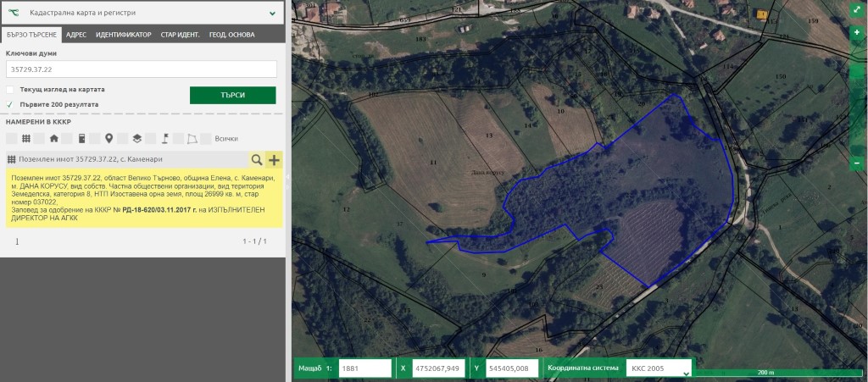The width and height of the screenshot is (868, 382).
Task: Open the coordinate system KKC 2005 dropdown
Action: (659, 368)
